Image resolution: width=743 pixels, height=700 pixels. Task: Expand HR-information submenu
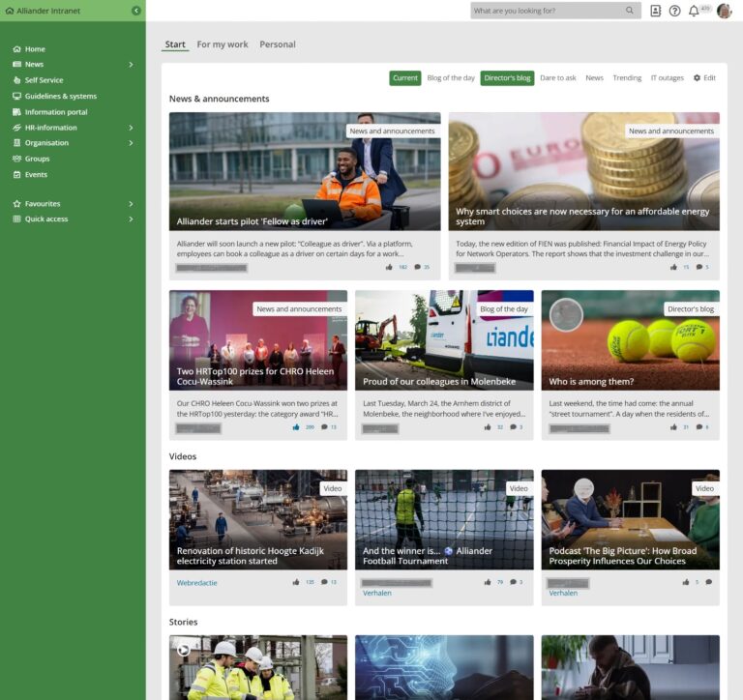(131, 128)
